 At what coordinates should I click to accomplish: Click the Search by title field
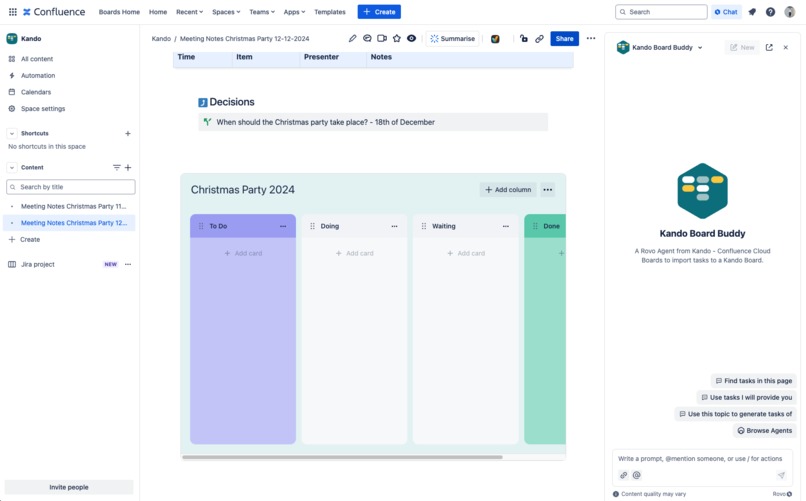tap(71, 187)
